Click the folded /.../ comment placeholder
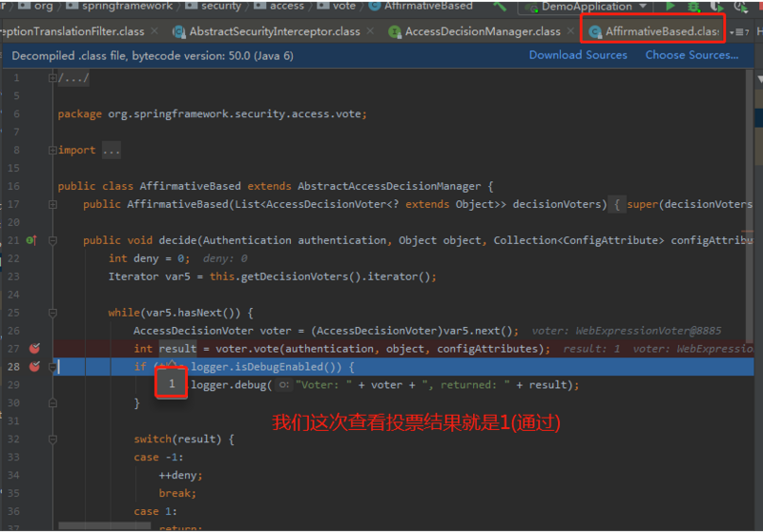 pos(73,78)
